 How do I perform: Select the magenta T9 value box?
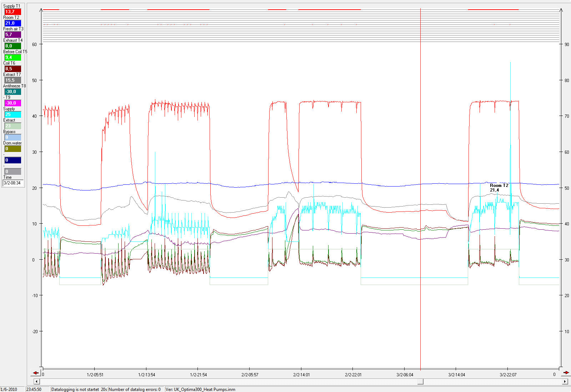(x=12, y=103)
